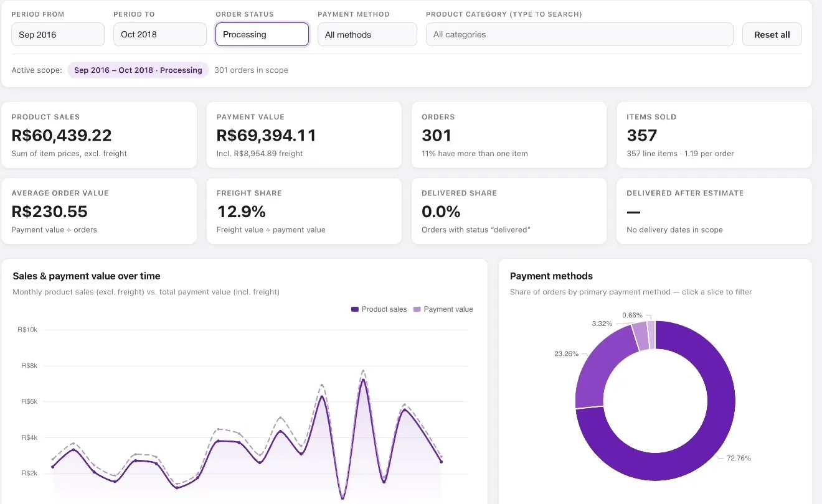Toggle the Payment value series legend swatch
This screenshot has height=504, width=822.
(417, 309)
